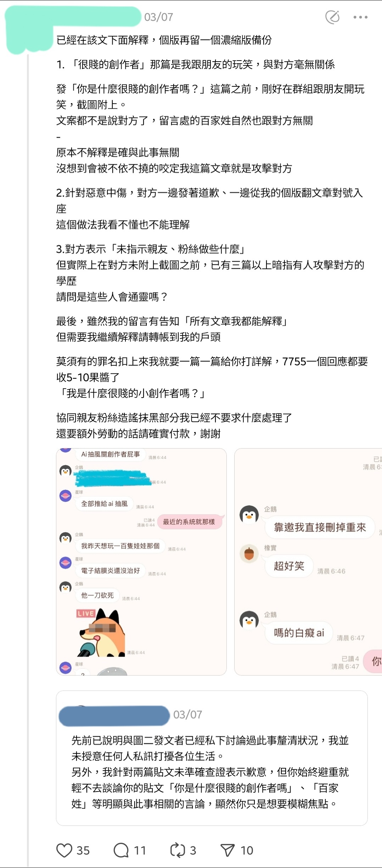Tap the LIVE fox sticker in screenshot
Image resolution: width=382 pixels, height=868 pixels.
coord(101,632)
